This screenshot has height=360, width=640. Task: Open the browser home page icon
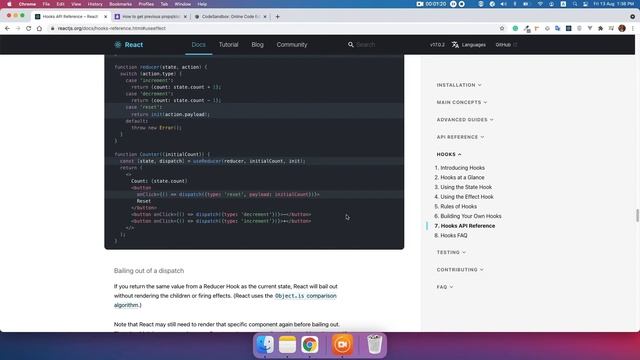[39, 28]
